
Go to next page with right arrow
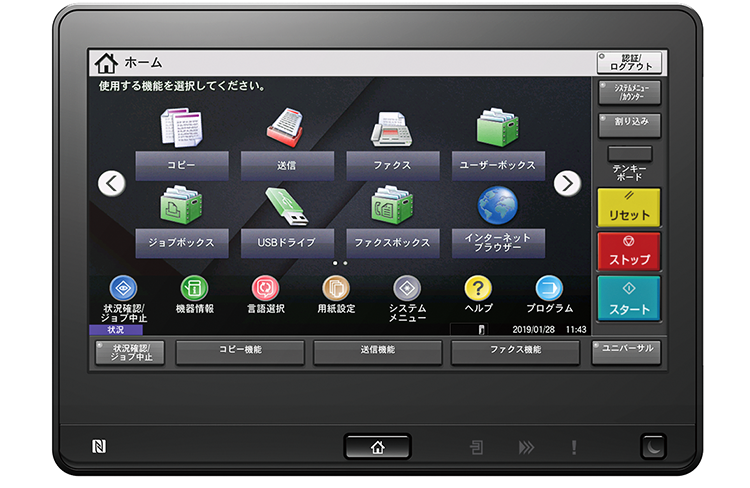tap(567, 183)
